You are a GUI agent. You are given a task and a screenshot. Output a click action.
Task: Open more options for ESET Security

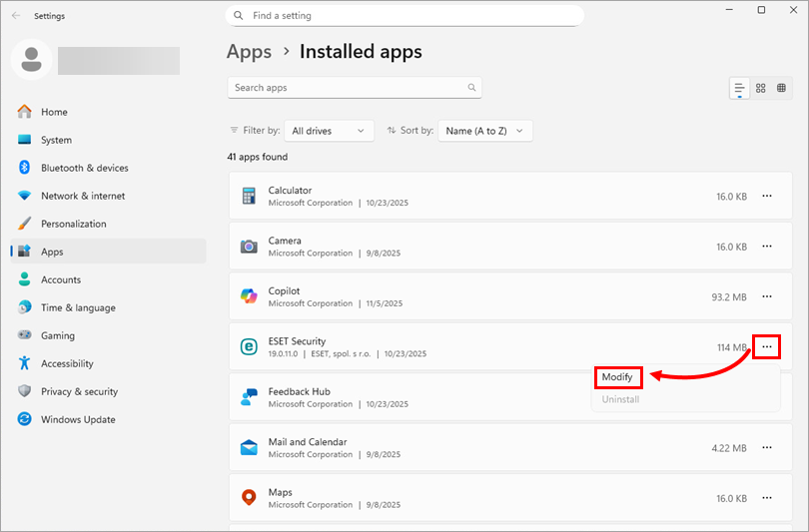[x=767, y=346]
